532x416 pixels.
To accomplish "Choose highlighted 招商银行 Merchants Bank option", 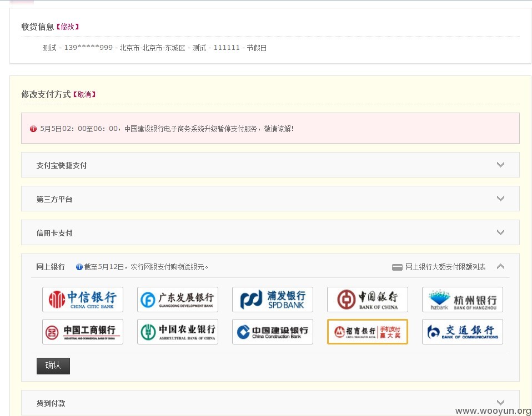I will (x=368, y=332).
